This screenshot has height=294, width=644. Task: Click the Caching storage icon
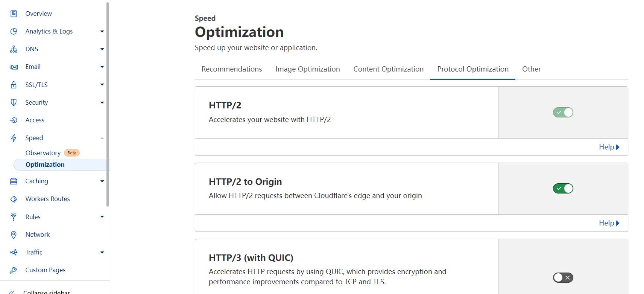click(x=14, y=181)
